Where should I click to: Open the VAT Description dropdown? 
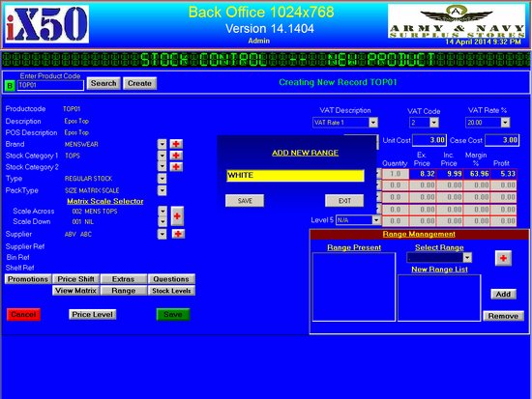(x=373, y=123)
